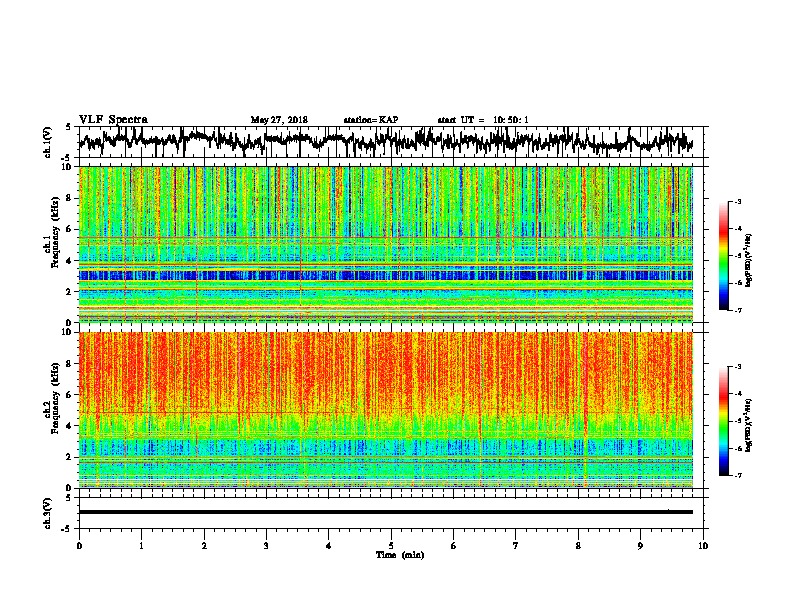Click the ch.3 flat voltage trace

pyautogui.click(x=386, y=512)
